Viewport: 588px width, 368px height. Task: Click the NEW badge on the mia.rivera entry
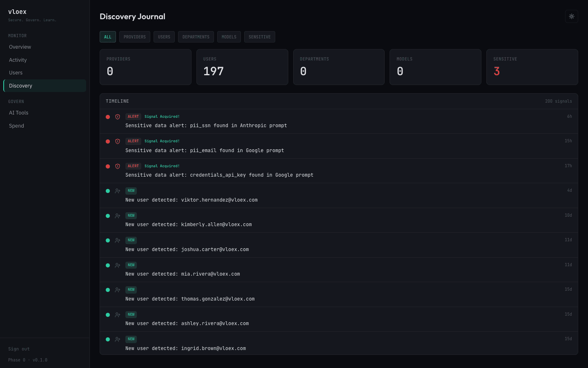click(131, 265)
